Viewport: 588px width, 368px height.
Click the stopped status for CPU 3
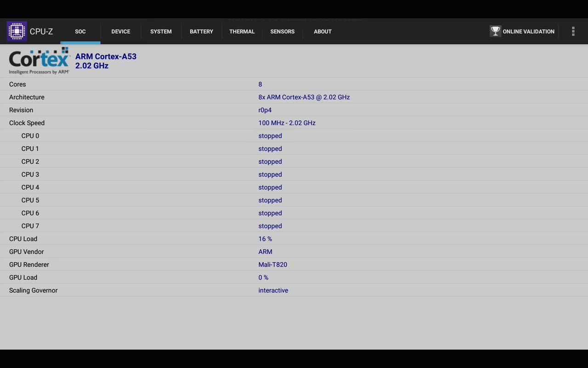pyautogui.click(x=270, y=174)
